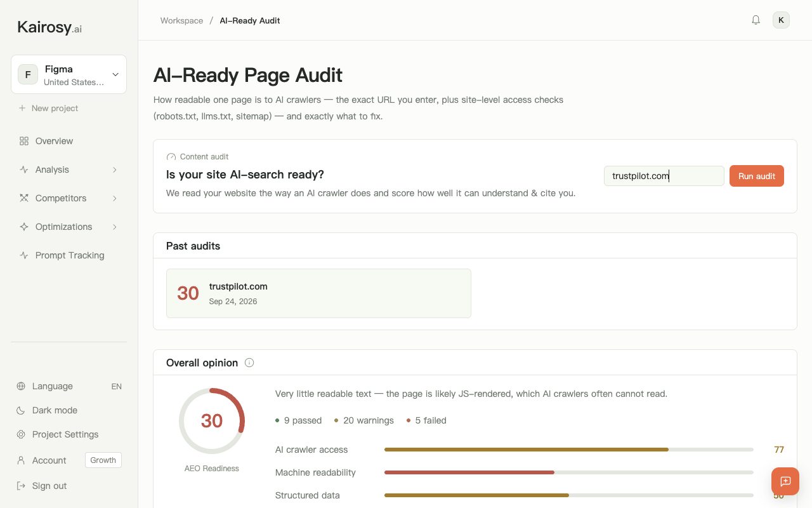Change the EN language selector

pyautogui.click(x=116, y=386)
